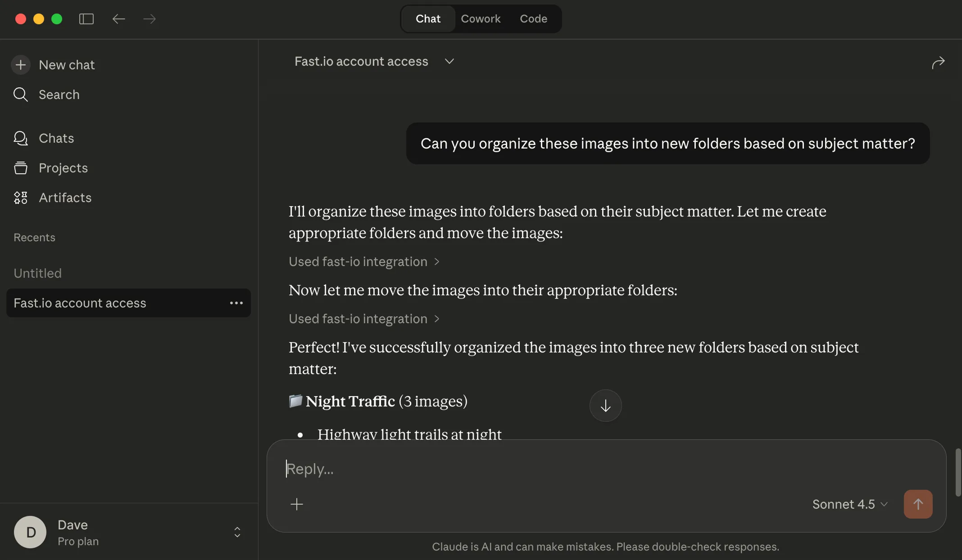
Task: Toggle the sidebar panel icon
Action: click(86, 19)
